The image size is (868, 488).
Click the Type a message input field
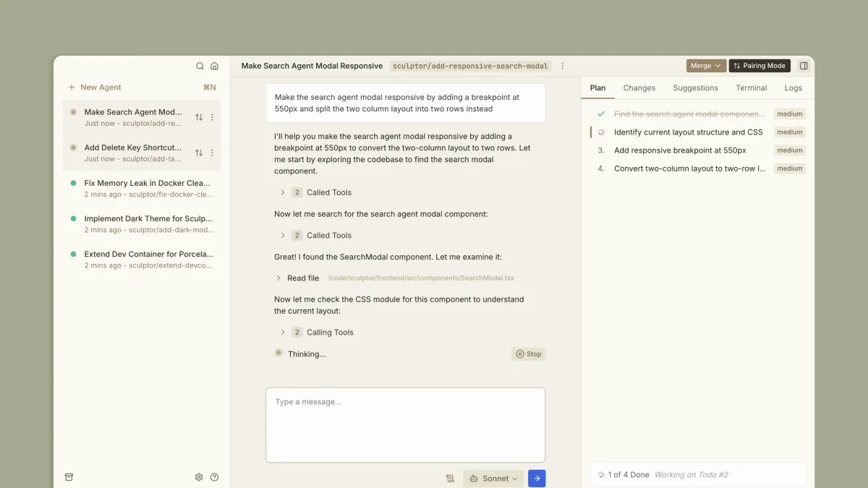point(405,424)
